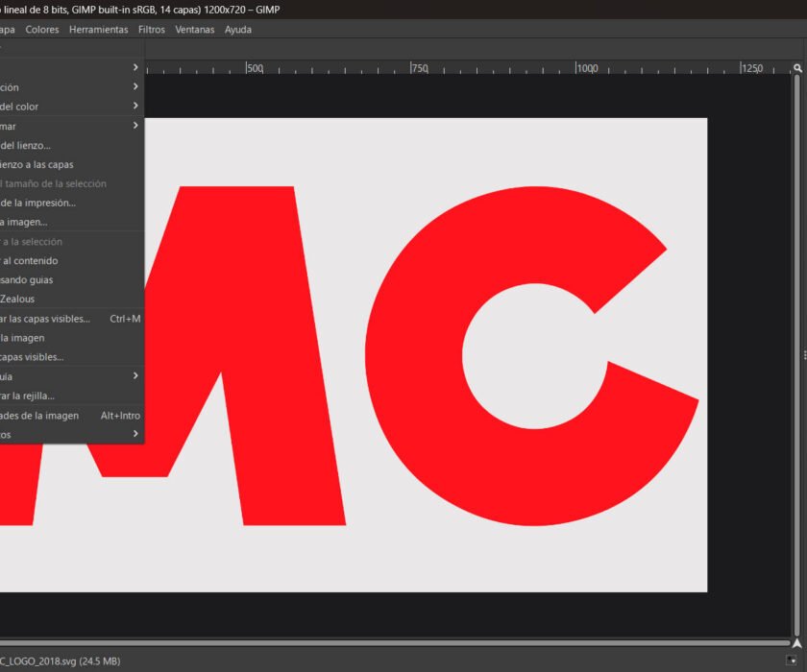Open the Ayuda menu
The height and width of the screenshot is (672, 807).
pos(238,30)
